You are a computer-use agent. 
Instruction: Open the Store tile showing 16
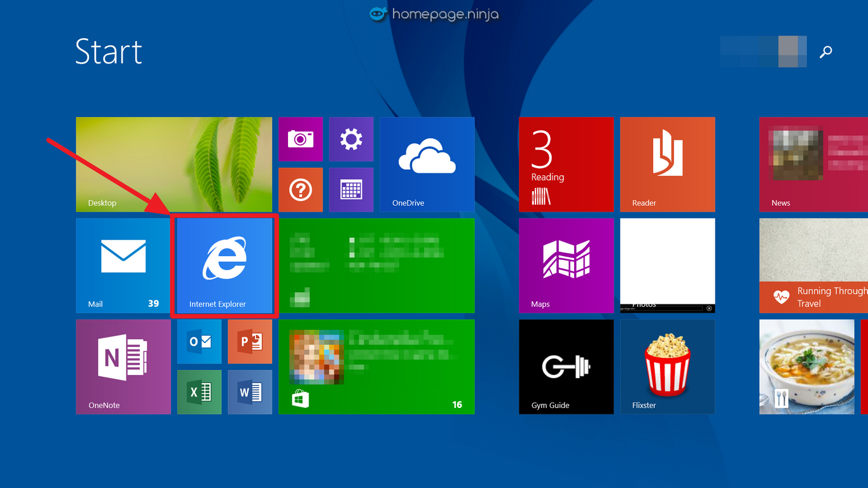[376, 367]
